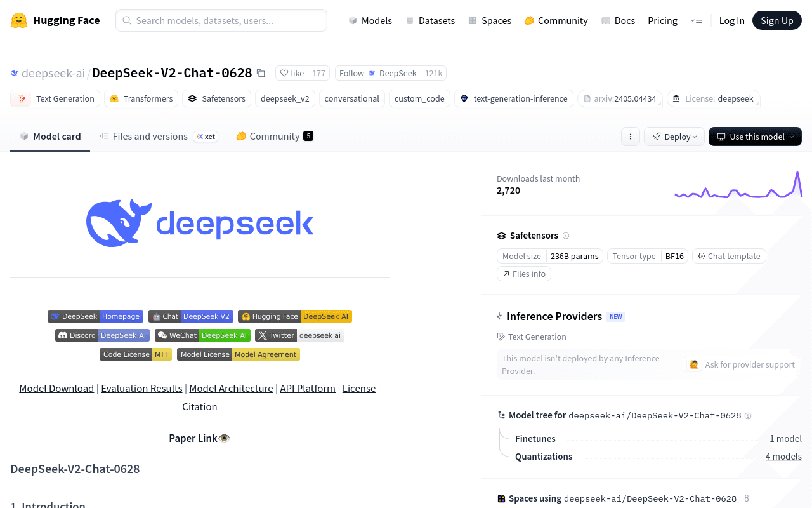812x508 pixels.
Task: Click the Hugging Face DeepSeek AI badge
Action: coord(295,316)
